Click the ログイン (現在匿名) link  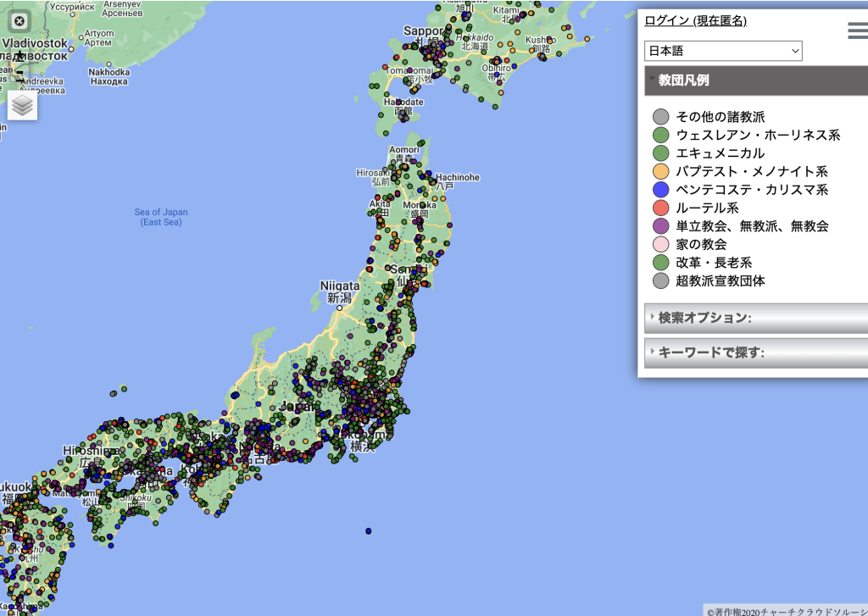695,21
